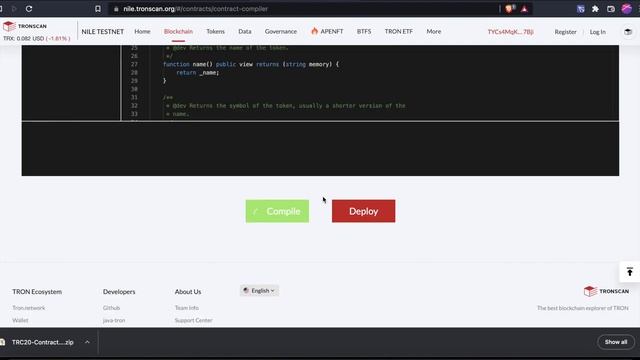Click the red Deploy button
The width and height of the screenshot is (640, 360).
363,211
